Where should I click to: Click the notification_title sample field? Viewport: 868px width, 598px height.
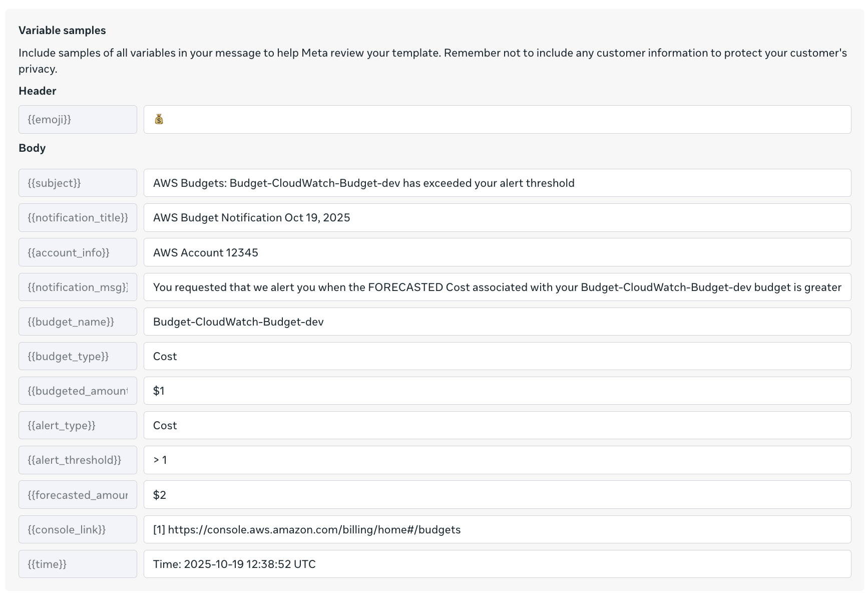tap(497, 217)
